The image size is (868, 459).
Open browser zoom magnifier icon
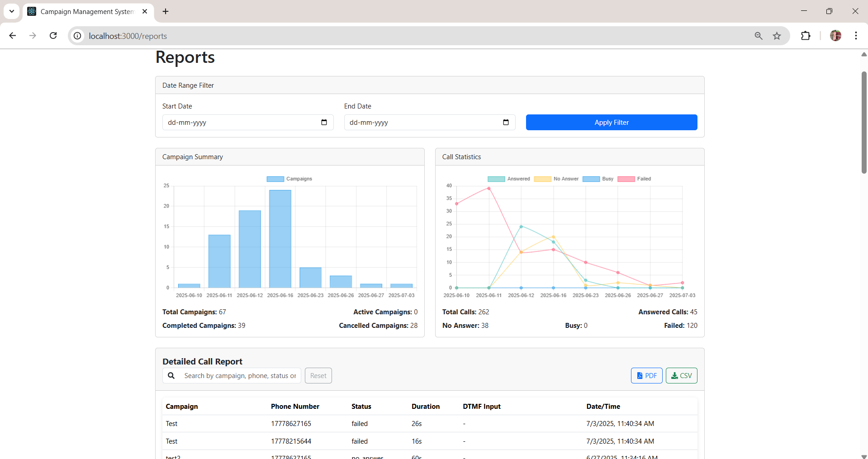[x=759, y=36]
